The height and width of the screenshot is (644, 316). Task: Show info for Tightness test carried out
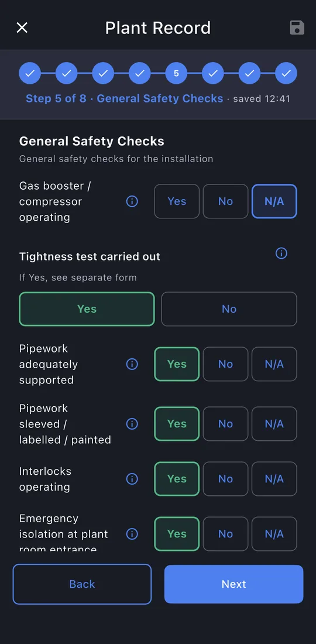tap(281, 254)
